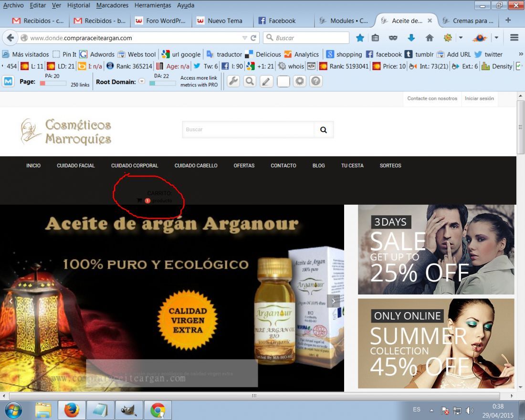The height and width of the screenshot is (420, 525).
Task: Open CUIDADO FACIAL navigation item
Action: tap(76, 166)
